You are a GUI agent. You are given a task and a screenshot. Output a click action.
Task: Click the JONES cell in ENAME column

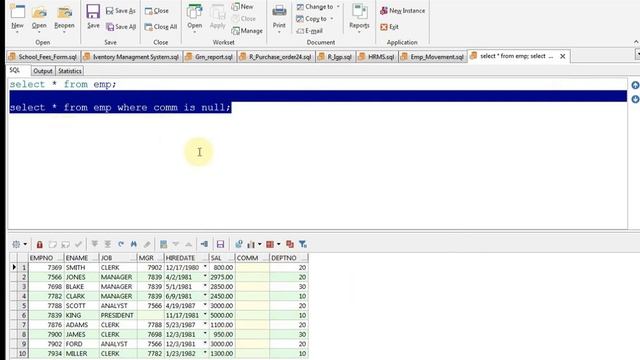tap(82, 277)
